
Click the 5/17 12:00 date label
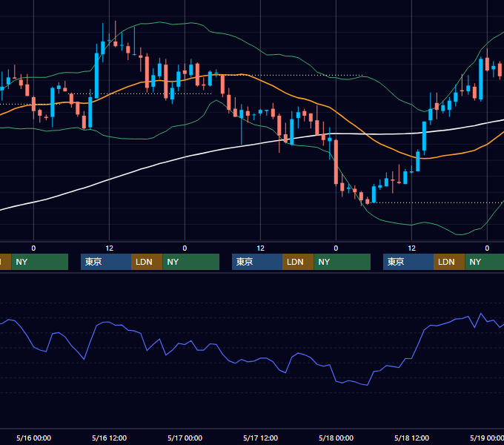point(260,438)
